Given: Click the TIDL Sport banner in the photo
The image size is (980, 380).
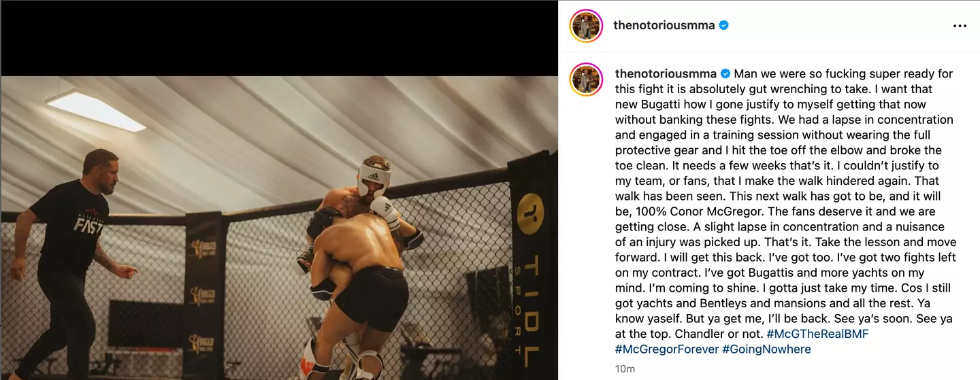Looking at the screenshot, I should pyautogui.click(x=529, y=272).
